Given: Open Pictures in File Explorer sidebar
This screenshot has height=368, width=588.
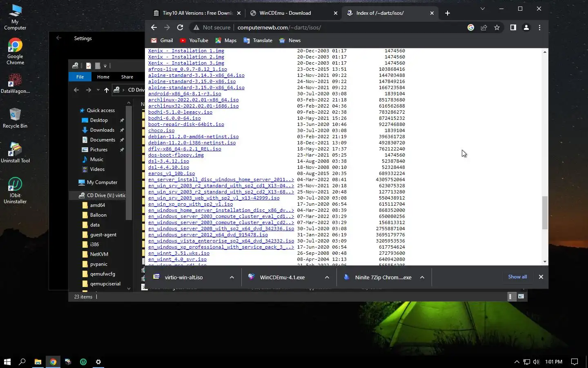Looking at the screenshot, I should (99, 150).
